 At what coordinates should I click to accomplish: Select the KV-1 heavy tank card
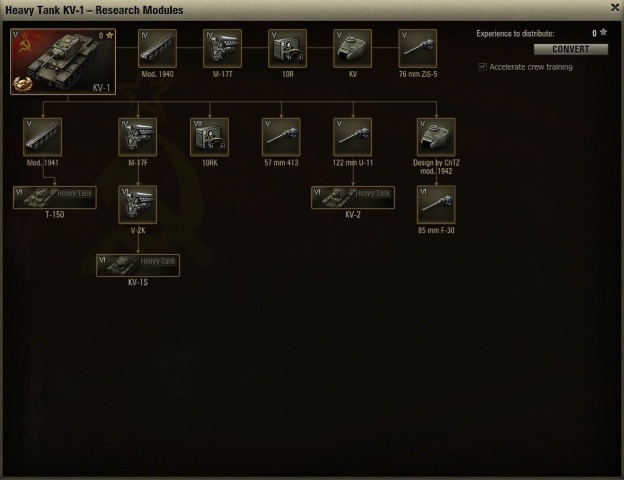[63, 61]
